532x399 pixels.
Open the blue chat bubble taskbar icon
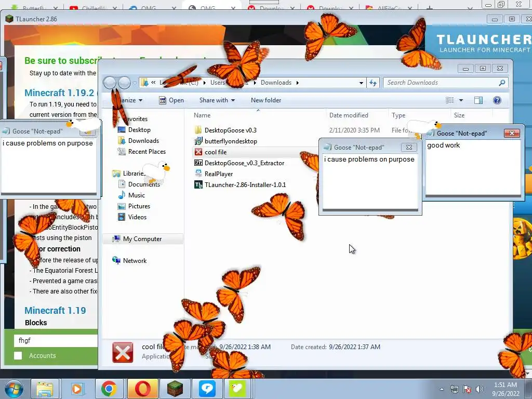click(x=207, y=389)
